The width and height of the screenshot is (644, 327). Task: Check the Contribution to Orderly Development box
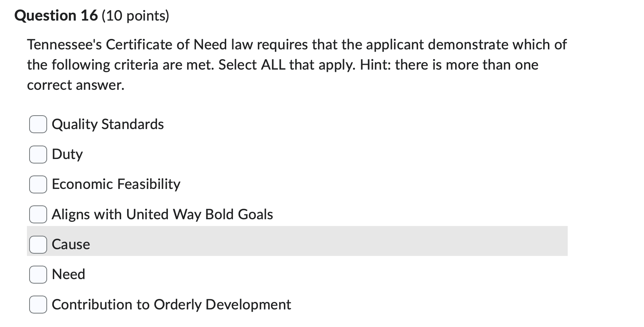click(38, 305)
